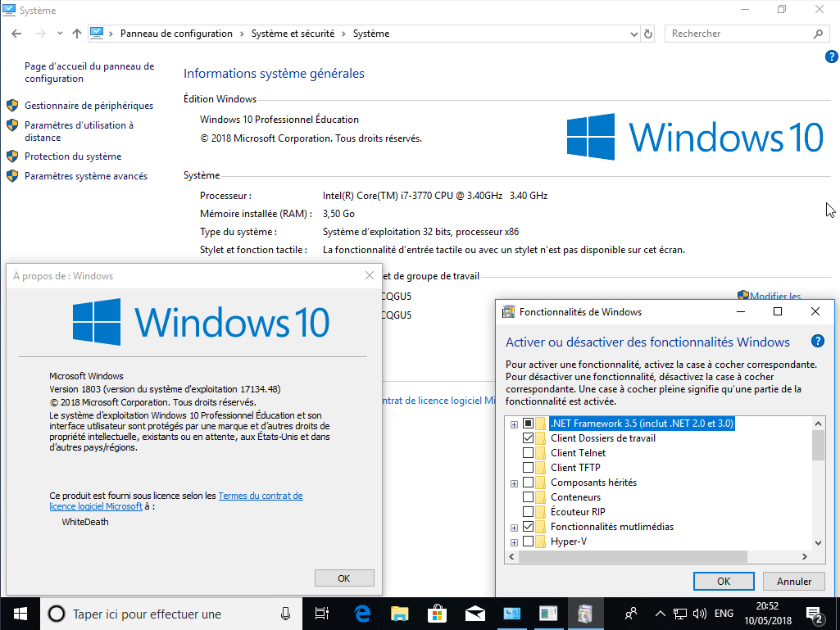This screenshot has width=840, height=630.
Task: Open File Explorer from the taskbar
Action: click(400, 614)
